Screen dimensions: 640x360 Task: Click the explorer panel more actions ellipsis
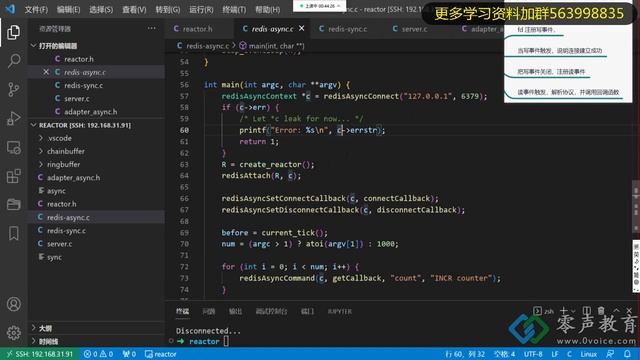151,29
